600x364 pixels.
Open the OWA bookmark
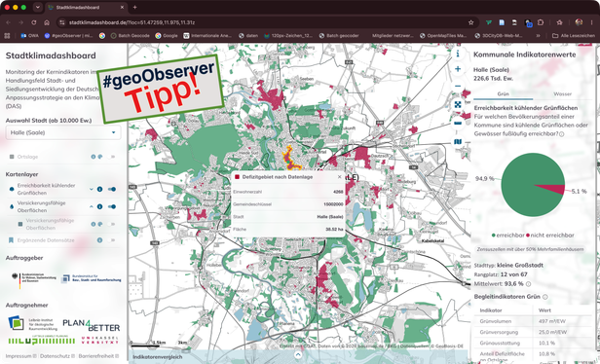[30, 36]
